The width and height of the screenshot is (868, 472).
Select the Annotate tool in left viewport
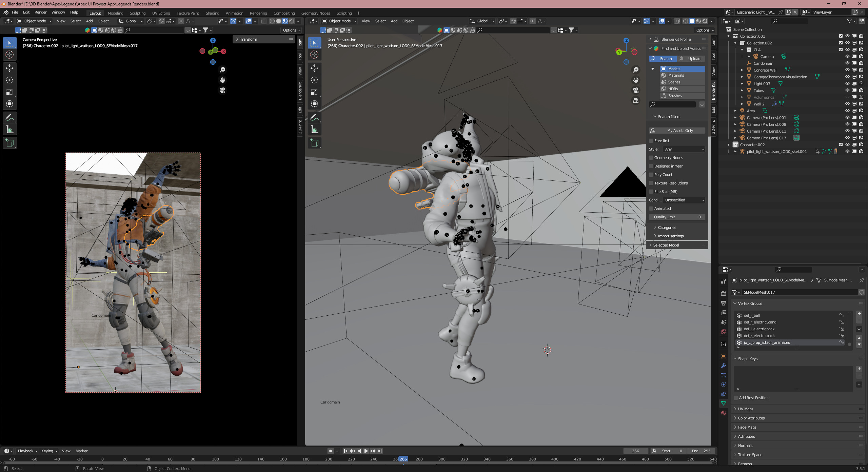click(x=9, y=118)
